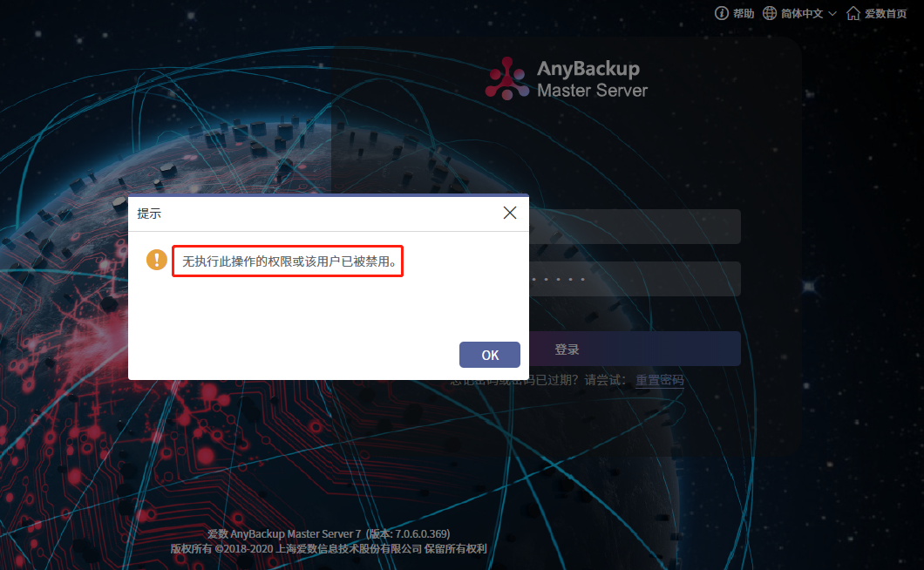Click the version text 7.0.6.0.369 footer
The image size is (924, 570).
click(329, 534)
